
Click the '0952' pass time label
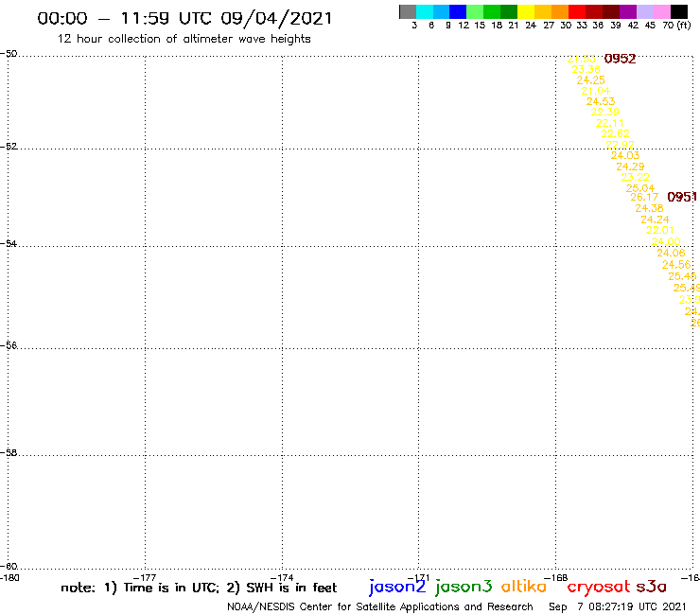(x=620, y=59)
